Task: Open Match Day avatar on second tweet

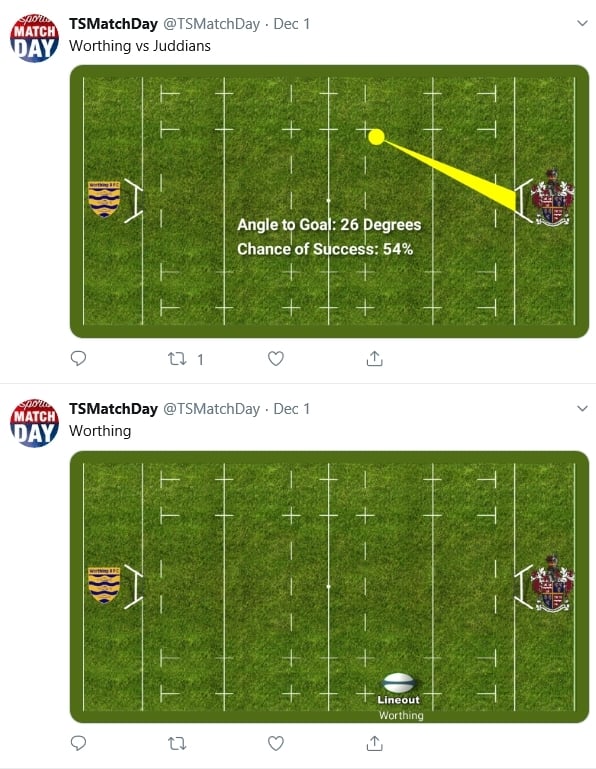Action: [x=34, y=423]
